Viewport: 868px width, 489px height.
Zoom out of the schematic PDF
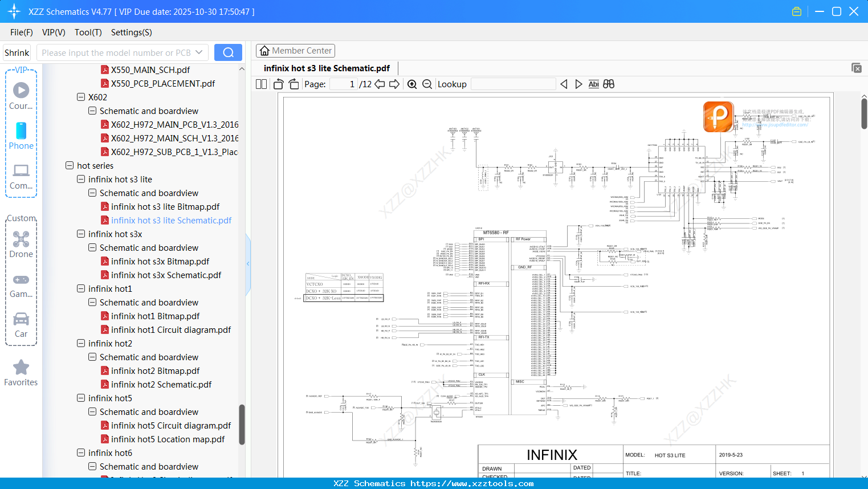(x=426, y=84)
